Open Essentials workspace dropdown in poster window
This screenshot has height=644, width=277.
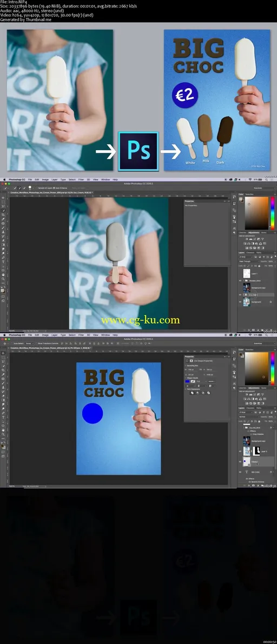point(265,344)
